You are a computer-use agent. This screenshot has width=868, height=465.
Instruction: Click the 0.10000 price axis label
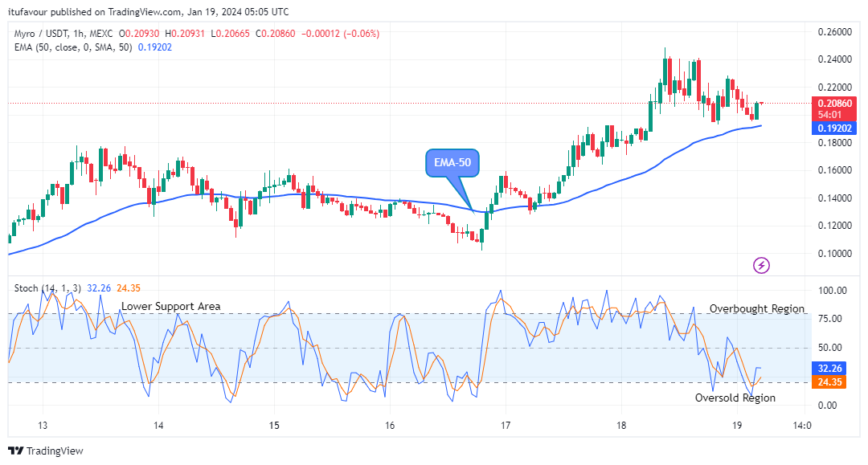coord(835,253)
